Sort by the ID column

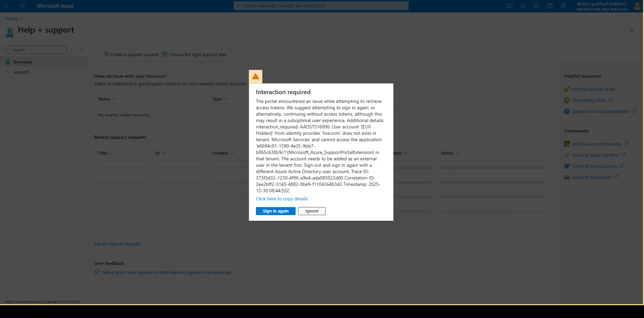coord(160,153)
